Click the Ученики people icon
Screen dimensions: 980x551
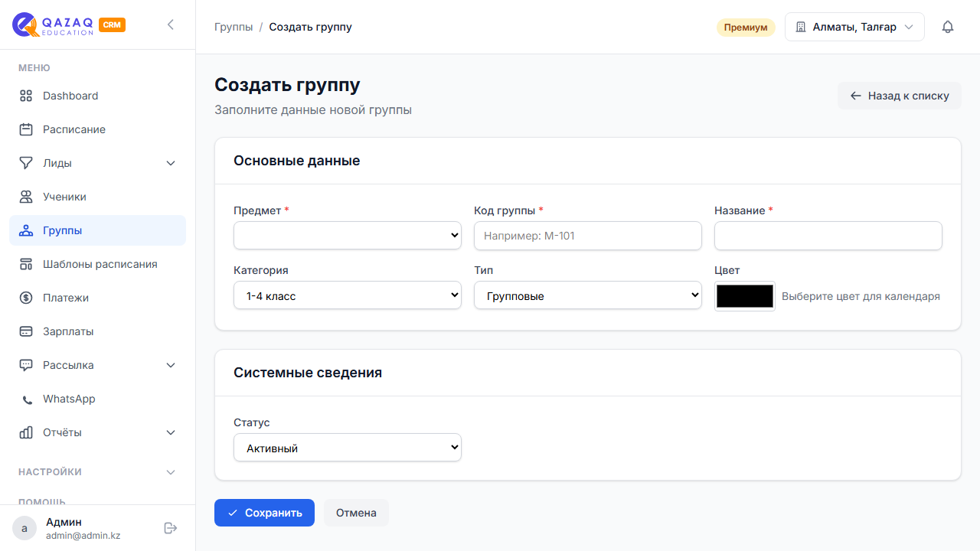[x=26, y=197]
